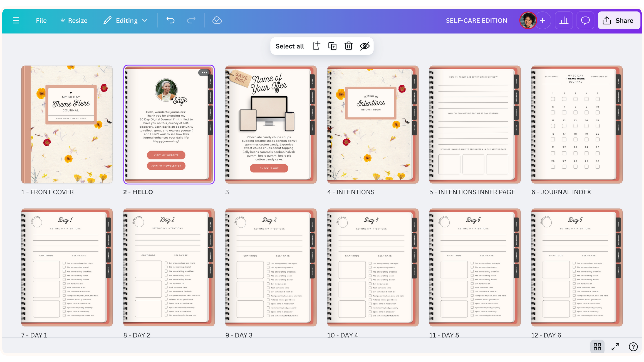Click the add people plus icon
This screenshot has height=362, width=644.
[543, 20]
